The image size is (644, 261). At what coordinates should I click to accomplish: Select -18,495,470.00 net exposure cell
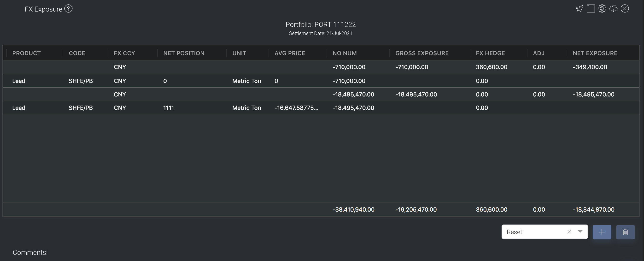pos(593,94)
